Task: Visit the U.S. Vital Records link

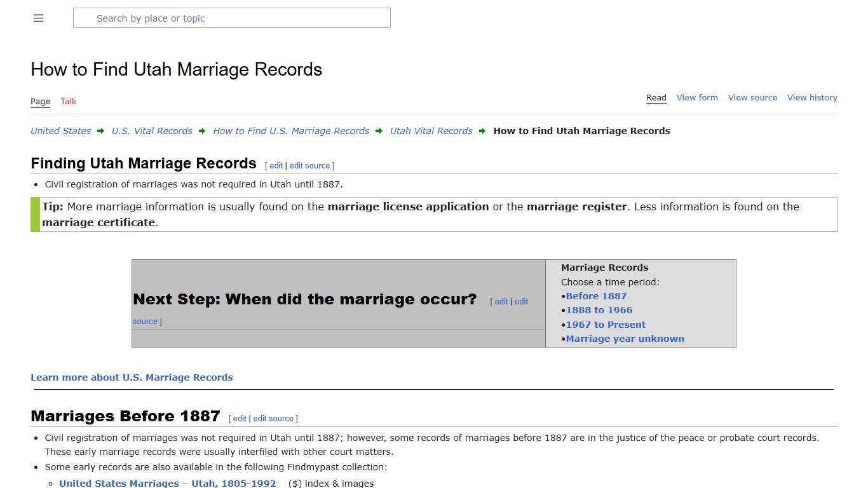Action: click(152, 131)
